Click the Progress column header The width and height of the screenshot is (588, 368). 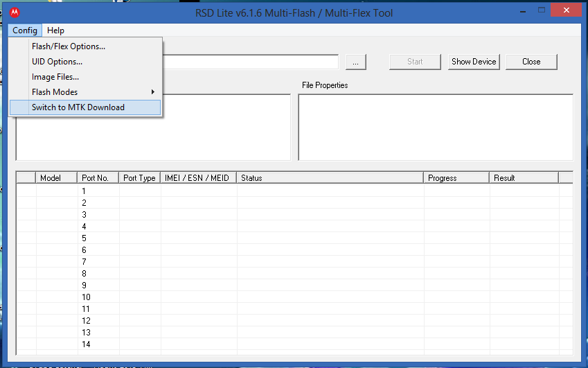coord(456,178)
